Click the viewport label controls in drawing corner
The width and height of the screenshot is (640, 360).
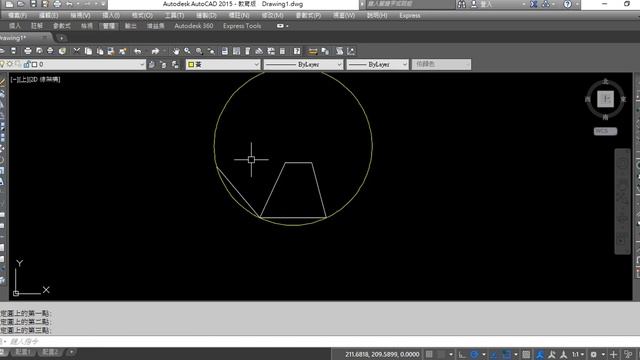click(x=36, y=80)
